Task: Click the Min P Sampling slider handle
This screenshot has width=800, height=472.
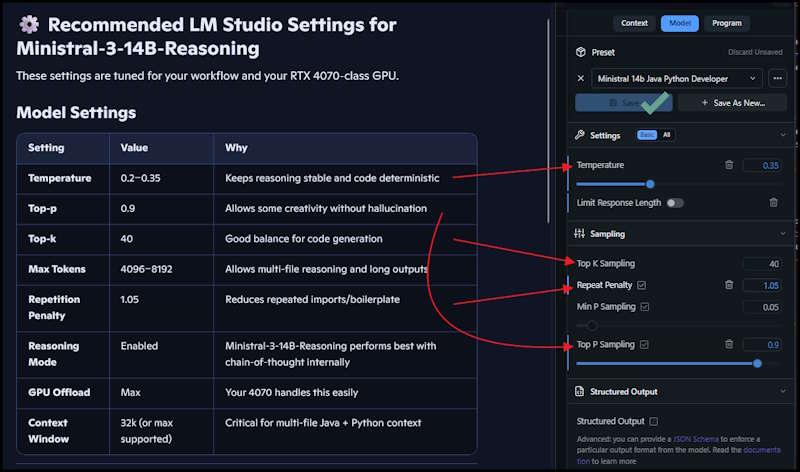Action: 591,325
